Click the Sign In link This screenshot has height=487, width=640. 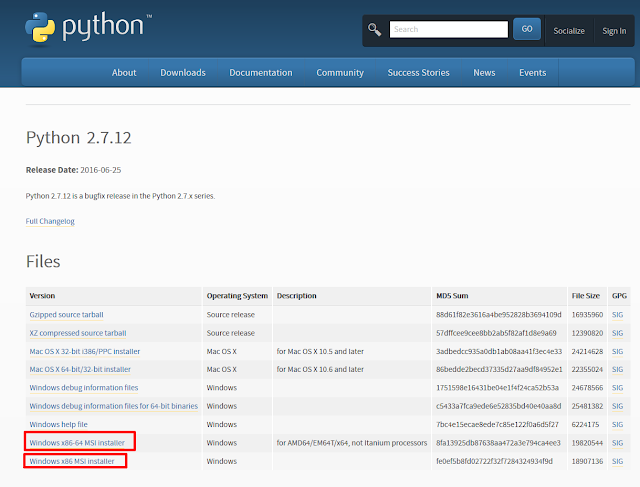614,31
